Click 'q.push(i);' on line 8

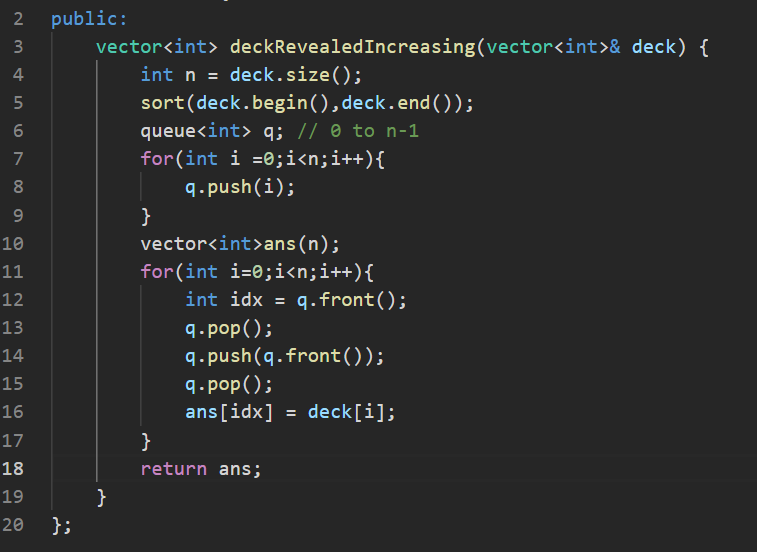(240, 187)
